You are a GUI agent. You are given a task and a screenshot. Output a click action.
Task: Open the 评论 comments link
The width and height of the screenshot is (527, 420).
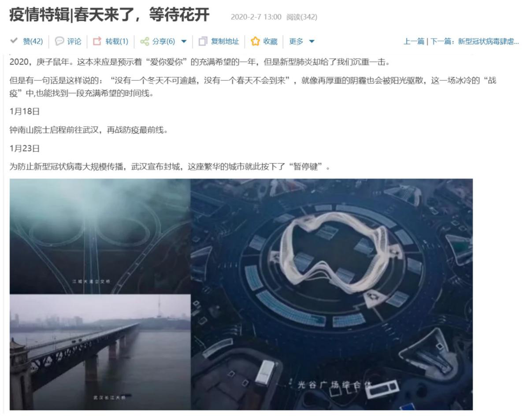coord(74,41)
